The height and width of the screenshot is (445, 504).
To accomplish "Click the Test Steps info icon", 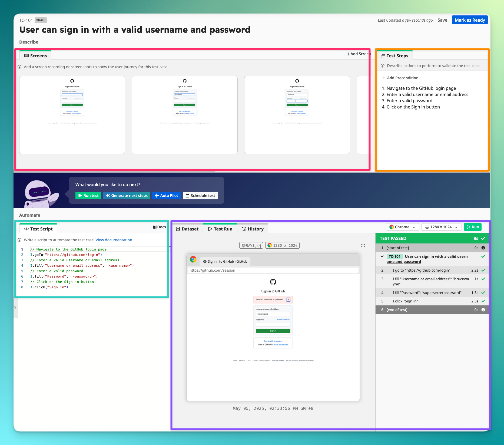I will (383, 66).
